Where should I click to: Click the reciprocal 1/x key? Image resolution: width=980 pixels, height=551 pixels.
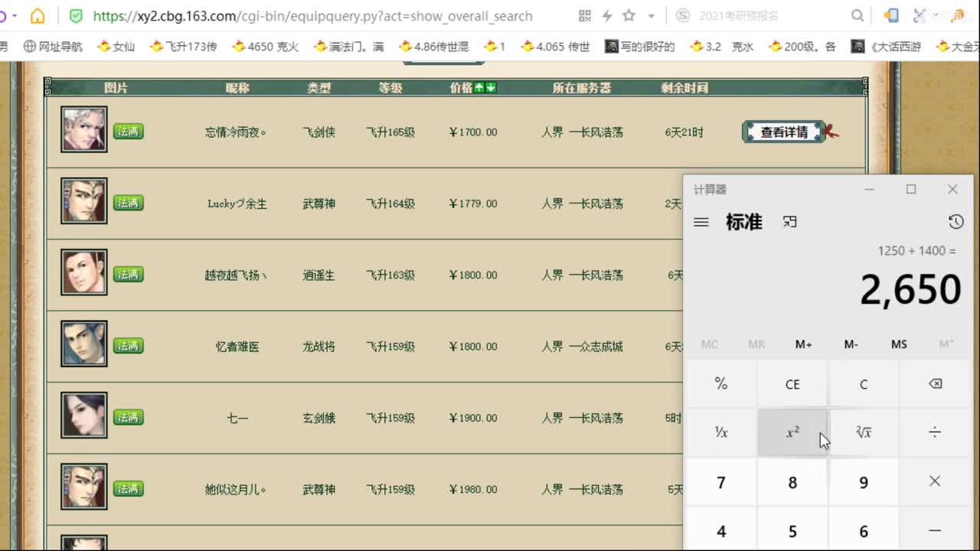click(721, 432)
